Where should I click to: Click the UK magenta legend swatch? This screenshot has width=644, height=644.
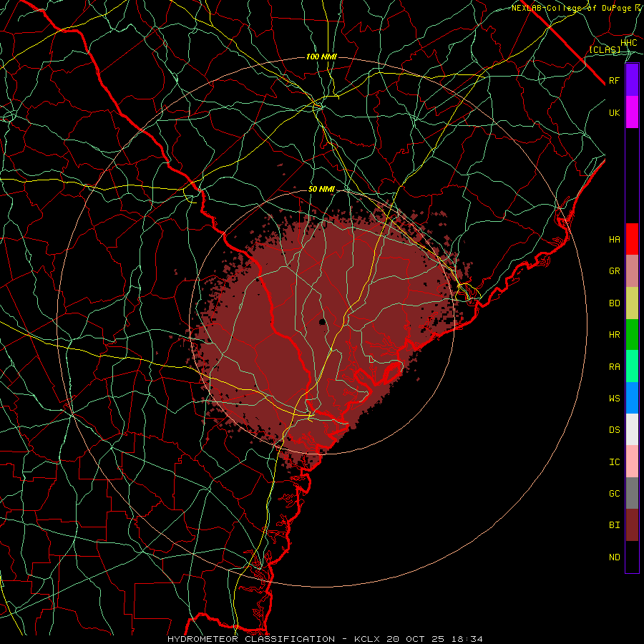pos(632,112)
